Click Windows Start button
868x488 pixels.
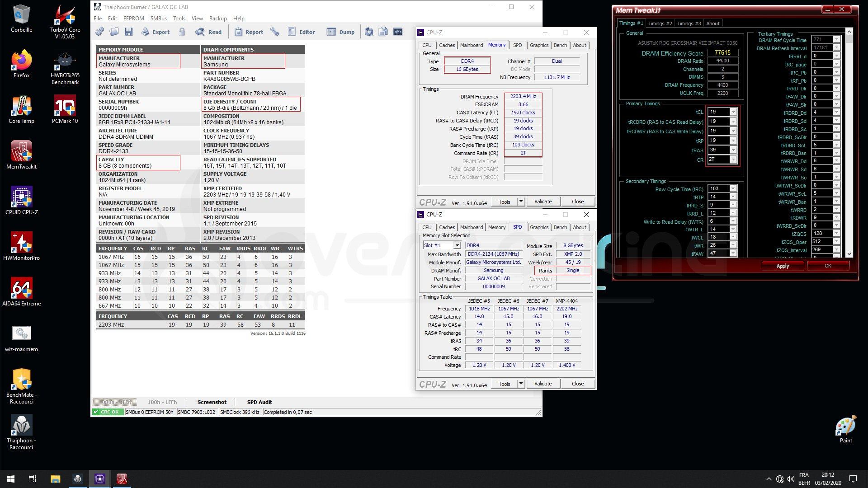click(11, 479)
